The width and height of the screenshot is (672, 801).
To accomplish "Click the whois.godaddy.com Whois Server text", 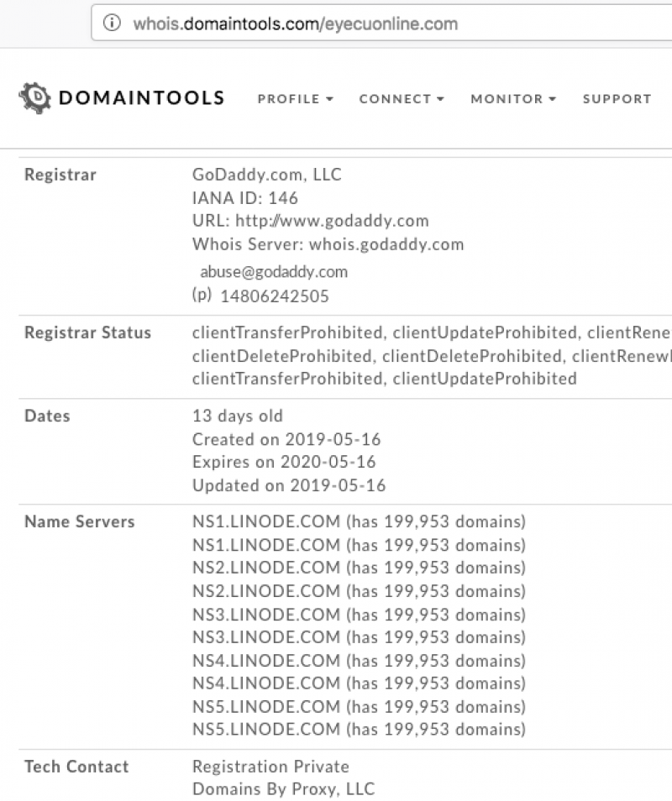I will 386,244.
